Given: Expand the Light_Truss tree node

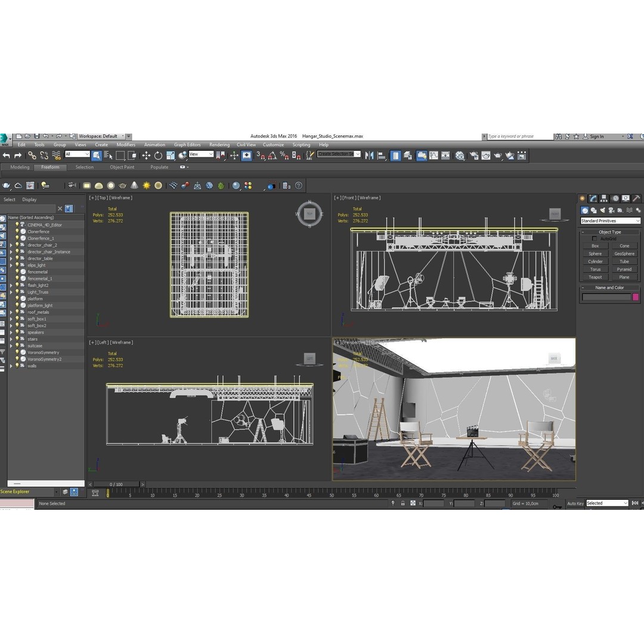Looking at the screenshot, I should [x=11, y=292].
